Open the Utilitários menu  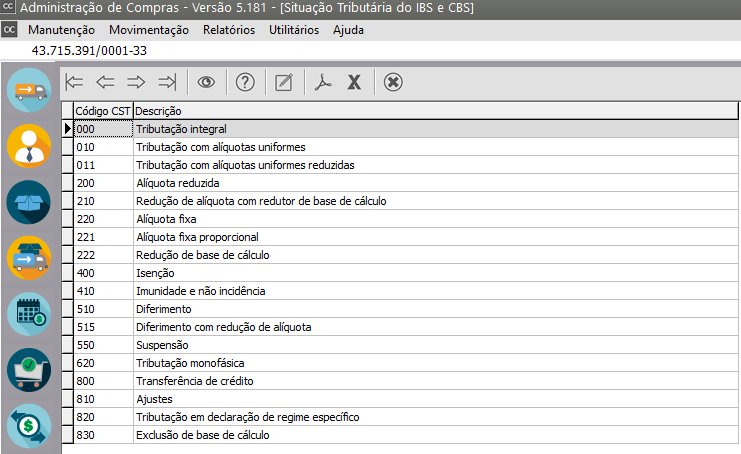click(x=294, y=30)
